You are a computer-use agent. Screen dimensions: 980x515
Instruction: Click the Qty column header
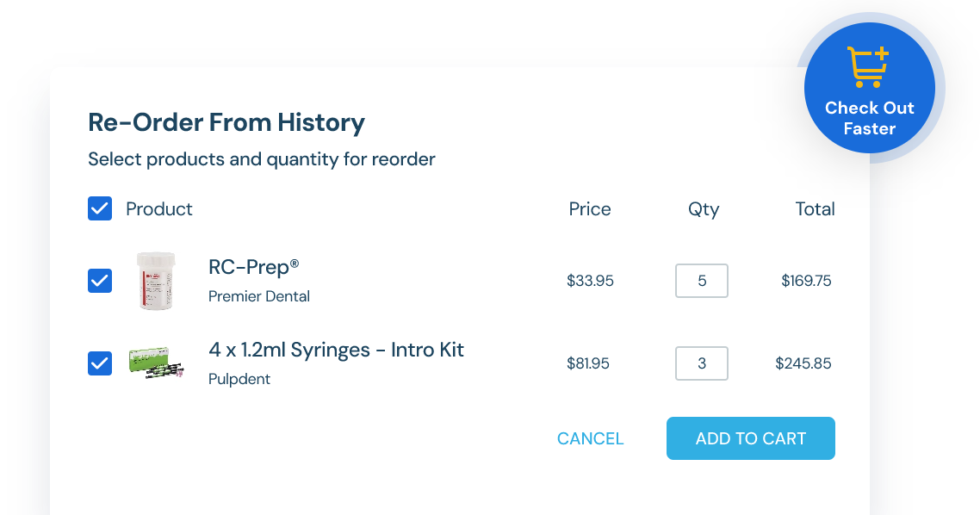[x=703, y=208]
